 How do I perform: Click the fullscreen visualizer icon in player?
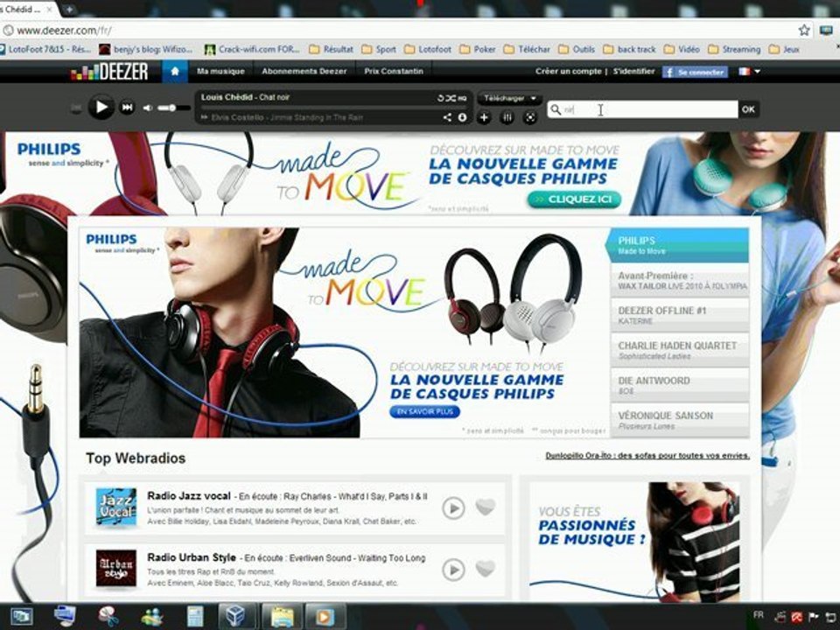click(530, 117)
